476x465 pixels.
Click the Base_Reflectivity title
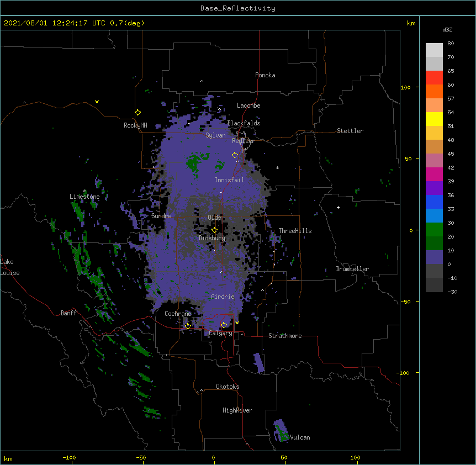point(238,8)
